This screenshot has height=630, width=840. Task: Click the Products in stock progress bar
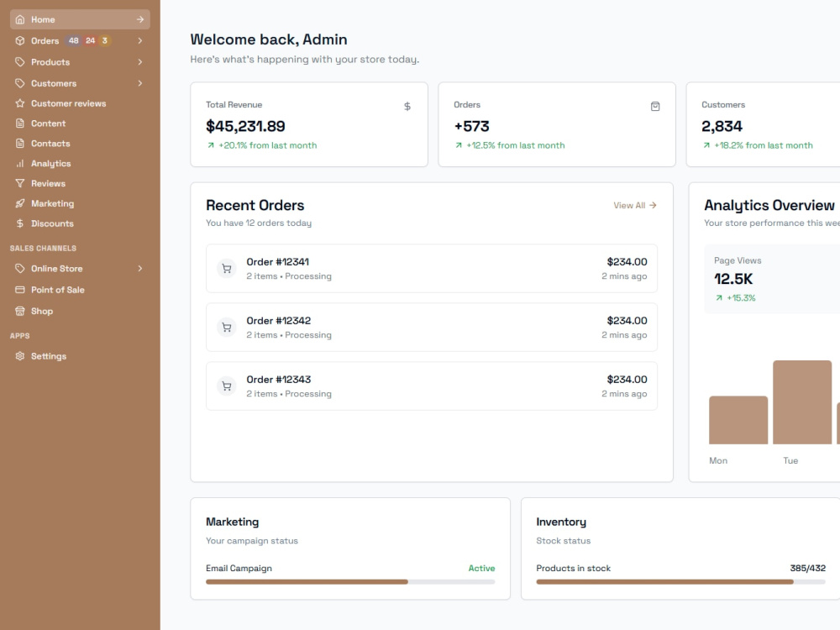point(681,582)
